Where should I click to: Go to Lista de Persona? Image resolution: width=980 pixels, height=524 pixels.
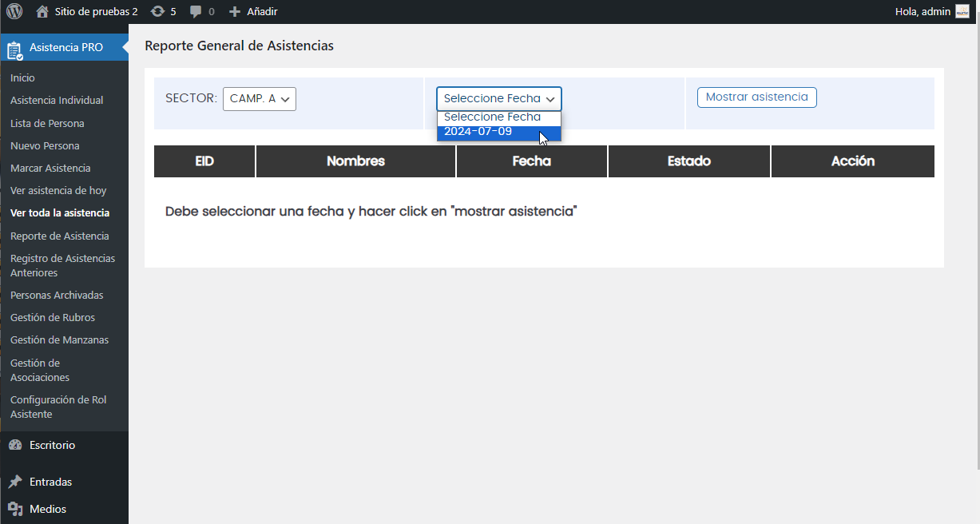tap(47, 124)
